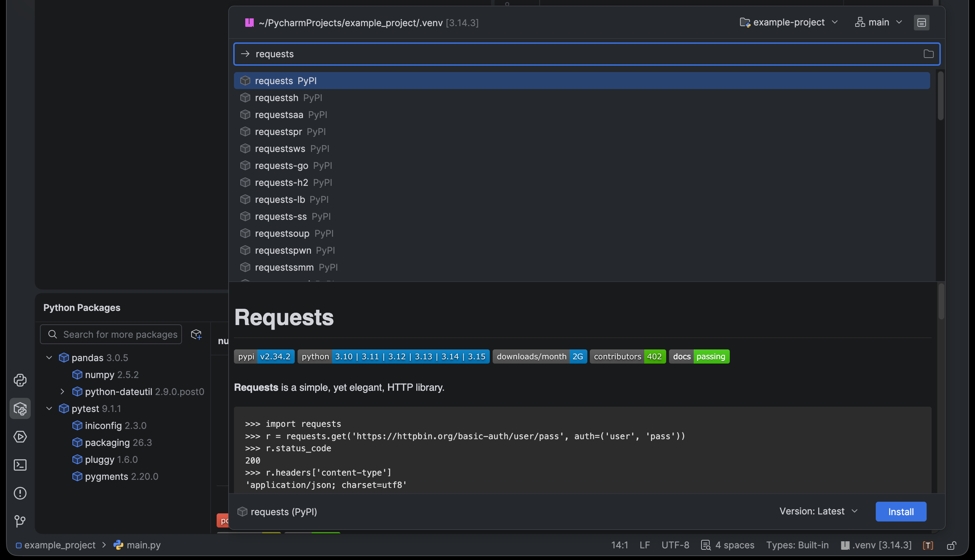Viewport: 975px width, 560px height.
Task: Open the Version: Latest dropdown
Action: point(818,511)
